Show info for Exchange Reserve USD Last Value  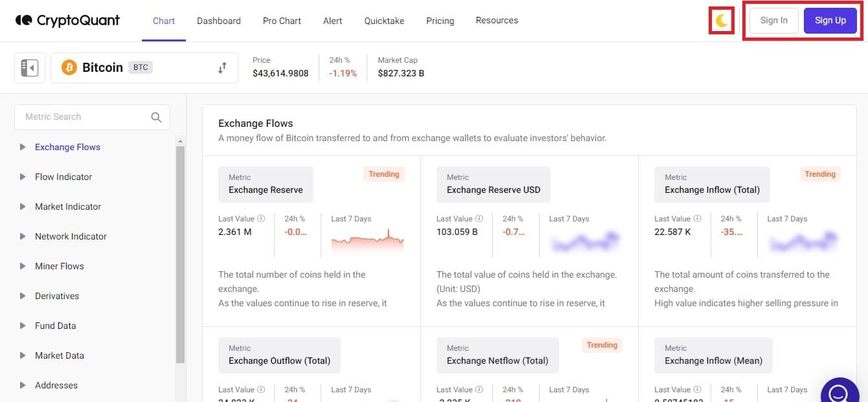tap(479, 219)
